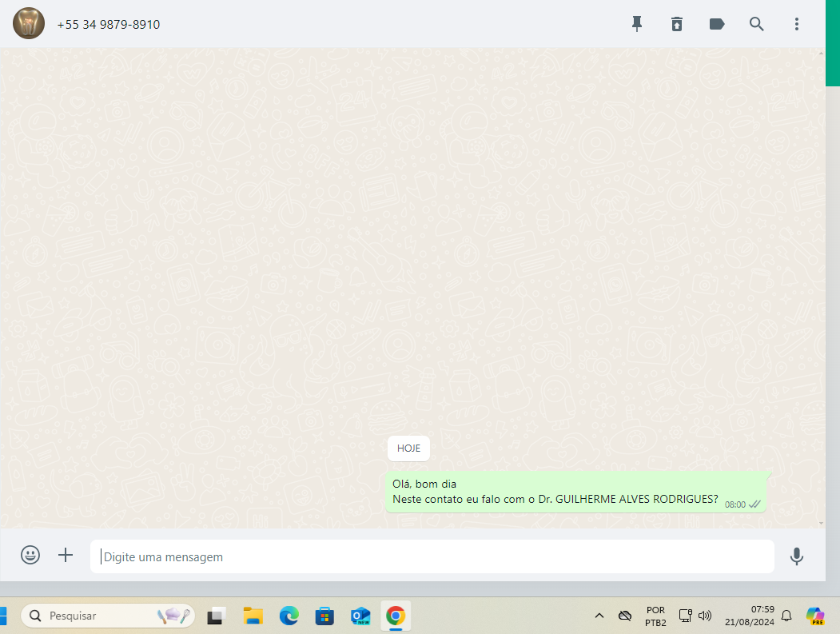Pin this chat with the pushpin icon
The width and height of the screenshot is (840, 634).
637,24
